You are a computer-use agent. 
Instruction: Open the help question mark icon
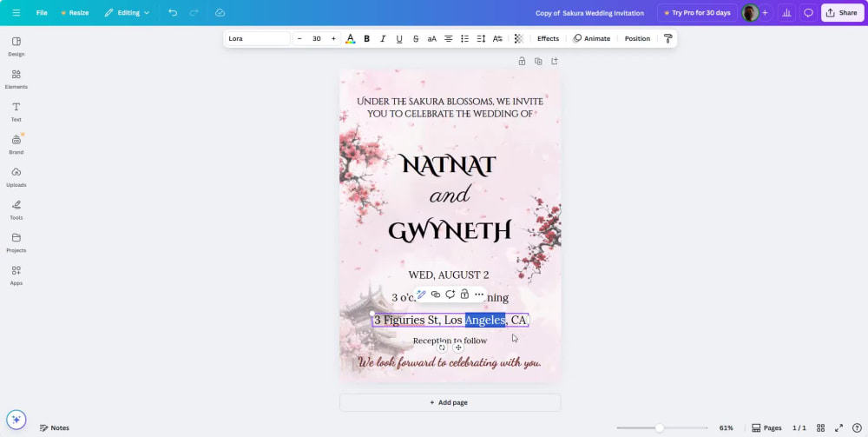[857, 427]
